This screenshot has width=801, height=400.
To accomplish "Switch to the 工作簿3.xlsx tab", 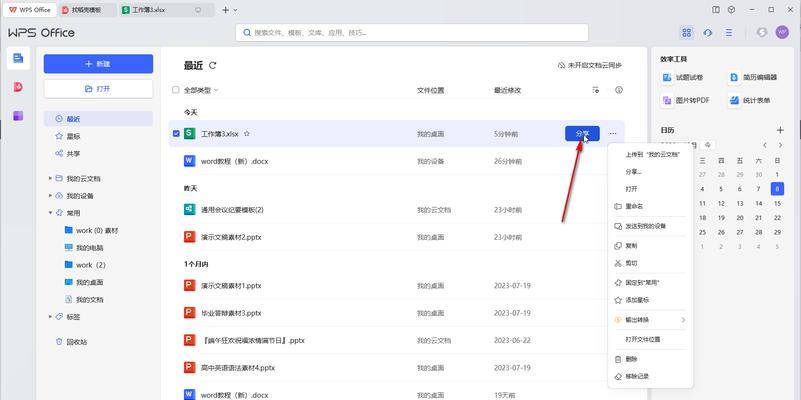I will pyautogui.click(x=167, y=10).
